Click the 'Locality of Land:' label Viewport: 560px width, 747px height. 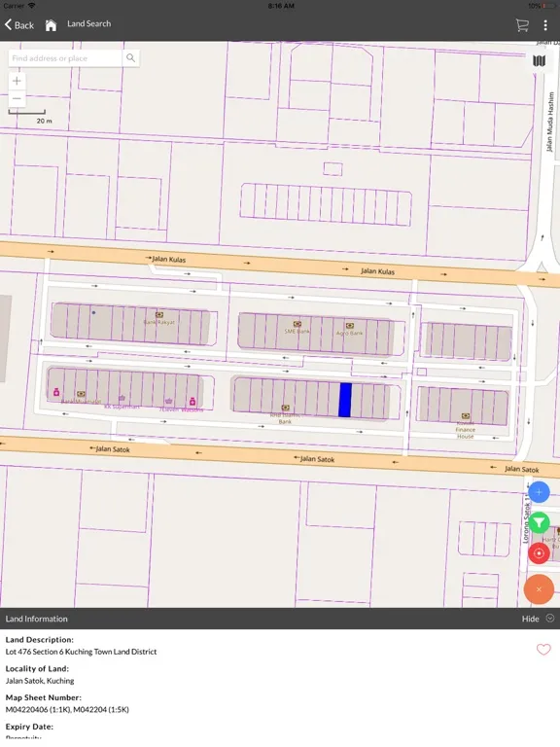pyautogui.click(x=37, y=668)
